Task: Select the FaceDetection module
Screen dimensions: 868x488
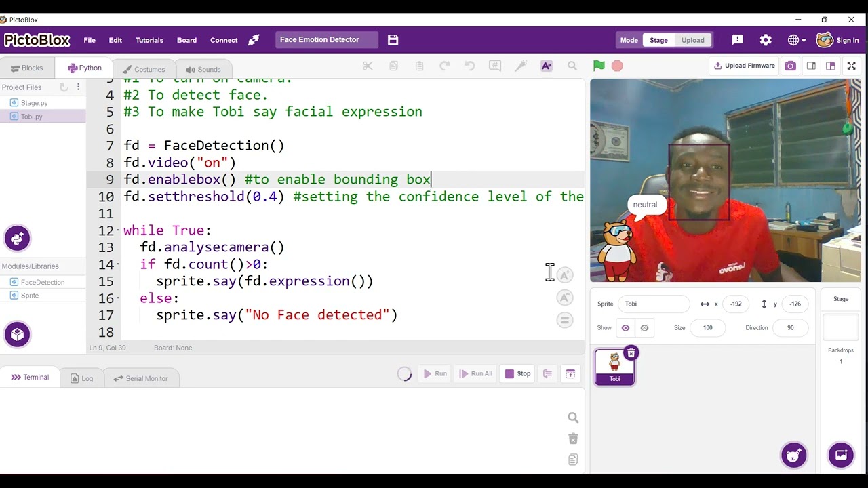Action: pyautogui.click(x=42, y=282)
